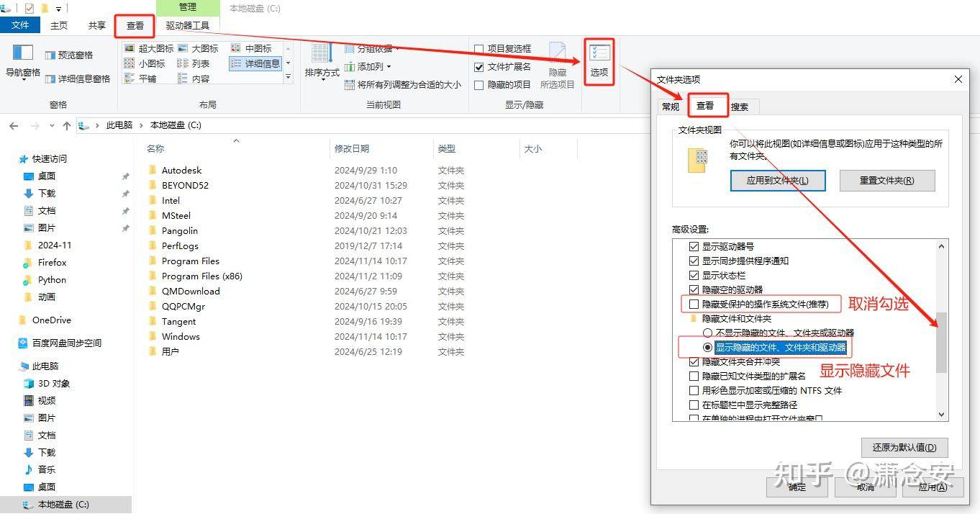Toggle Show sync provider notifications checkbox
Screen dimensions: 980x514
(x=694, y=261)
